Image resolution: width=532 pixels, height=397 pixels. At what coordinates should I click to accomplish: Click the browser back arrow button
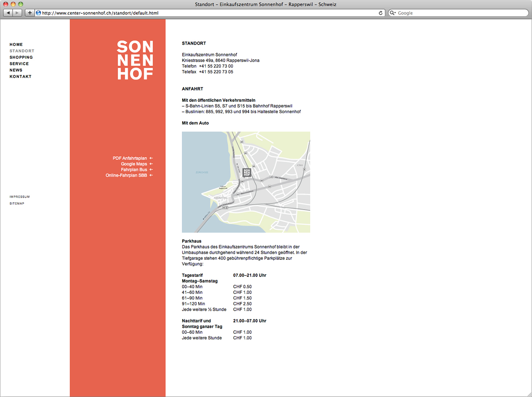[x=8, y=13]
